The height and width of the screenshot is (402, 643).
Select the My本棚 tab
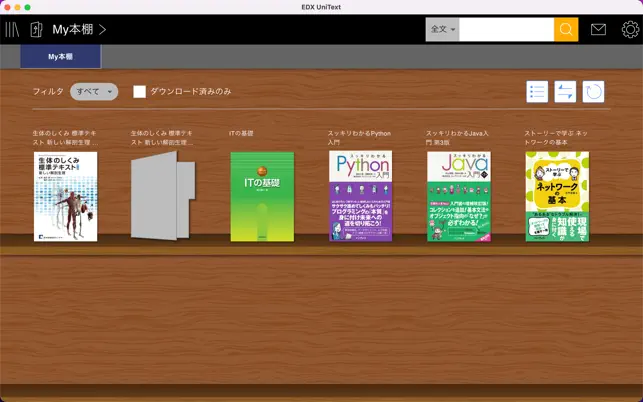pyautogui.click(x=61, y=57)
